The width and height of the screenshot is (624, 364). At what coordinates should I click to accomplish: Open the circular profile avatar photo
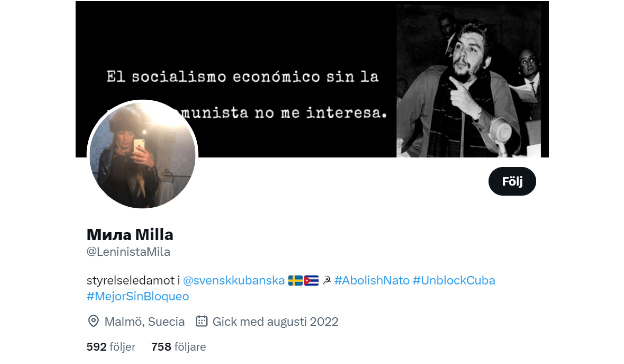point(142,155)
